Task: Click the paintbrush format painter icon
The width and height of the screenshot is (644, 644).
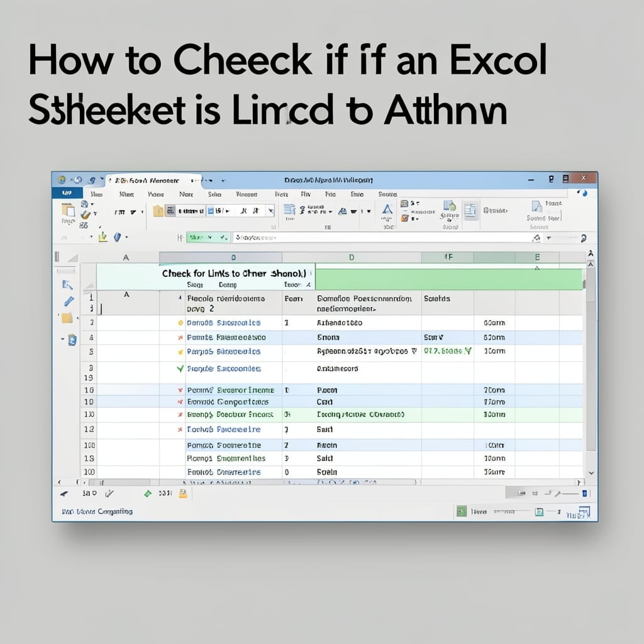Action: [86, 215]
